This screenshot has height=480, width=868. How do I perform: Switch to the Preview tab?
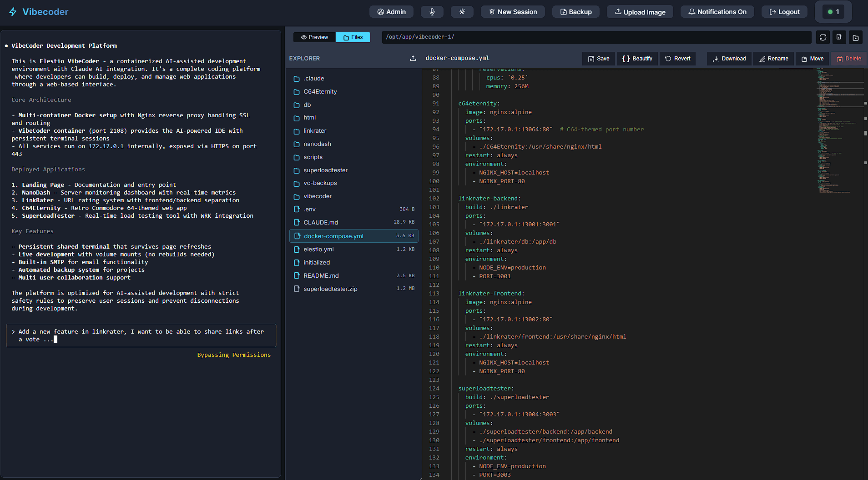point(313,37)
